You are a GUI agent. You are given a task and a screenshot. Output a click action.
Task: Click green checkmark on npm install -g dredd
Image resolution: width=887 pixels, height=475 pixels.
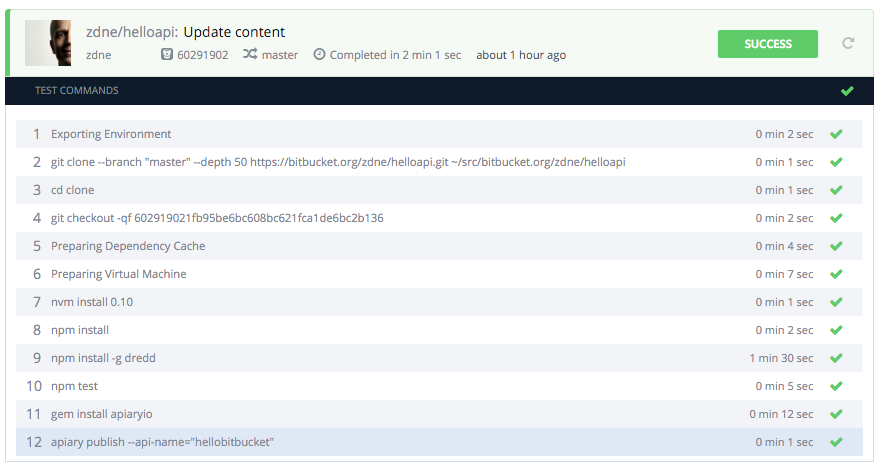coord(836,358)
